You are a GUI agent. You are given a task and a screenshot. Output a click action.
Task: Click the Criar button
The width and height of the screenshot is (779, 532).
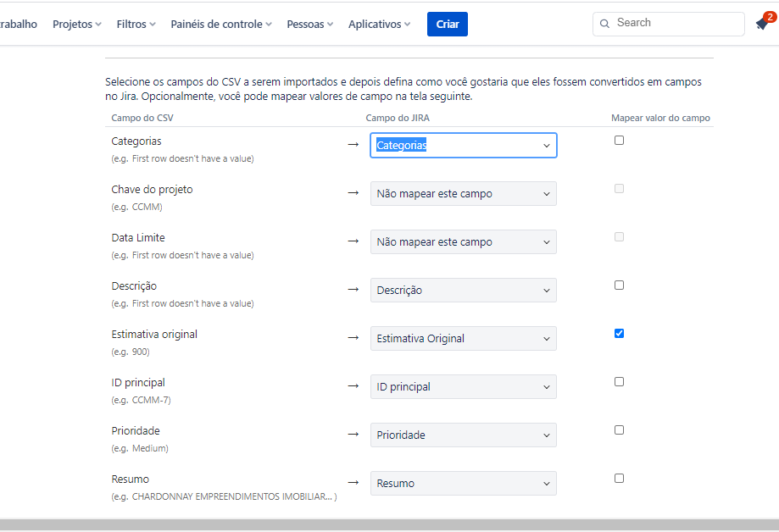click(447, 24)
